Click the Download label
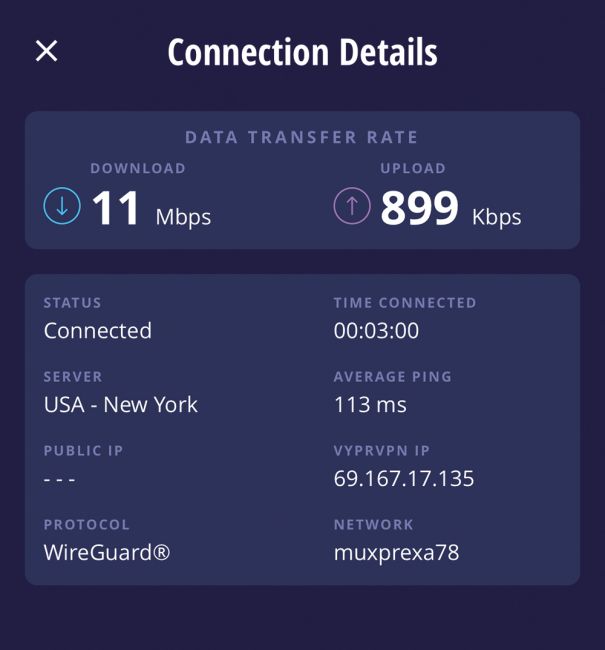Image resolution: width=605 pixels, height=650 pixels. click(x=138, y=168)
